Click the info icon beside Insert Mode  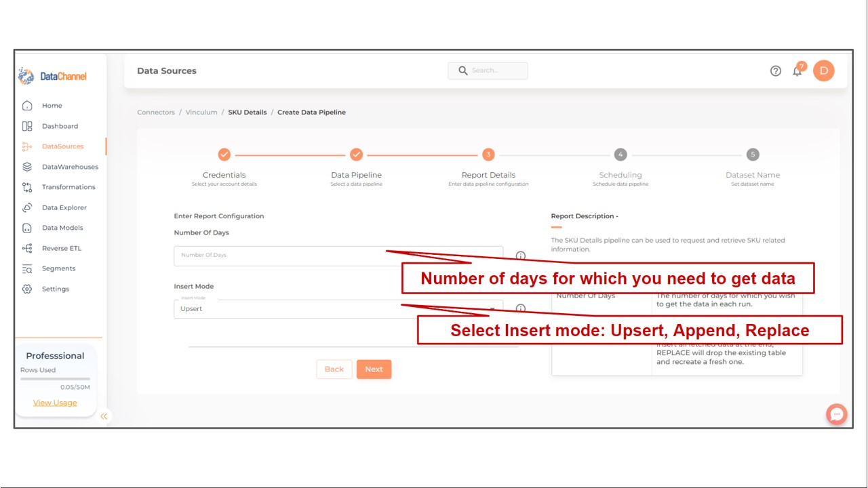tap(521, 308)
